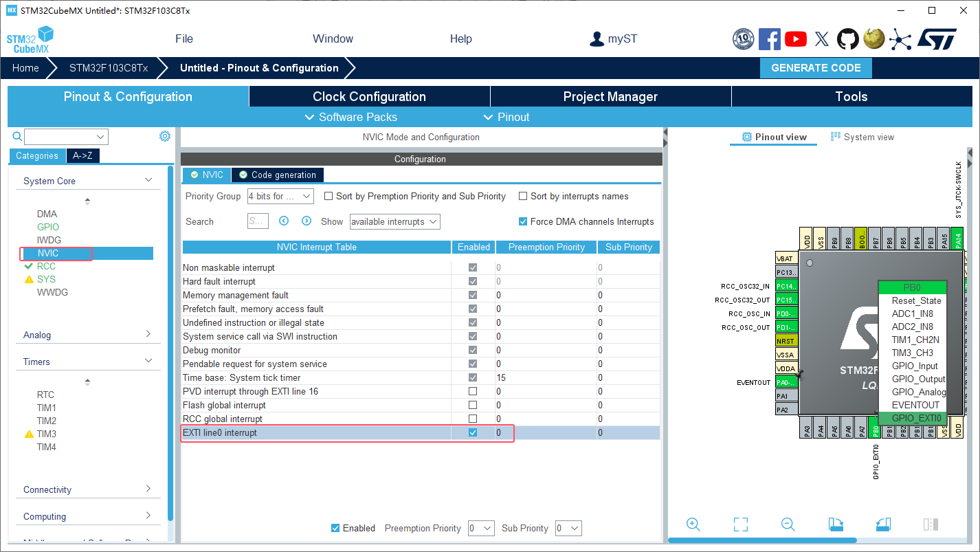
Task: Click GENERATE CODE button
Action: click(816, 68)
